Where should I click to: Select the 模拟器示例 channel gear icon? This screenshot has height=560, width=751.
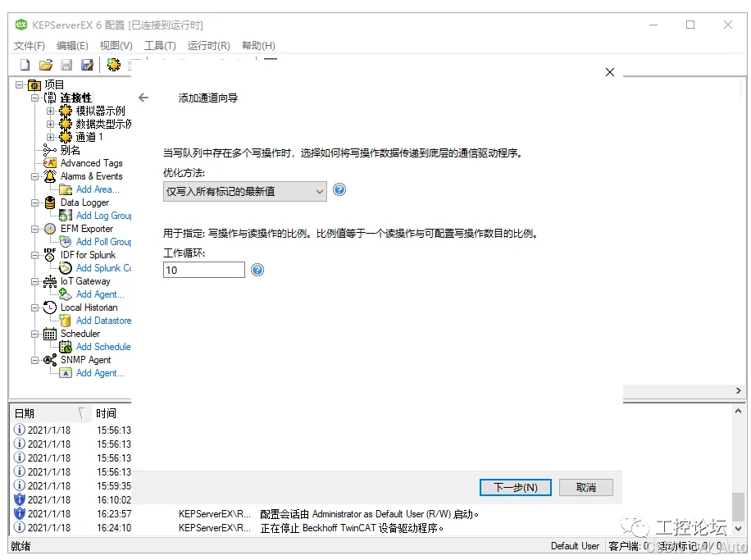[x=66, y=112]
